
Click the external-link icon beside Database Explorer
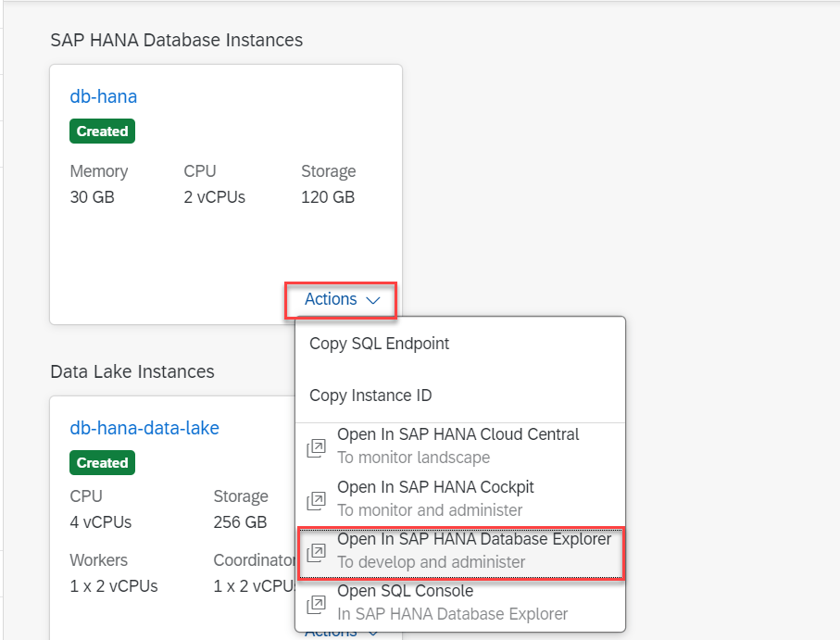coord(316,553)
